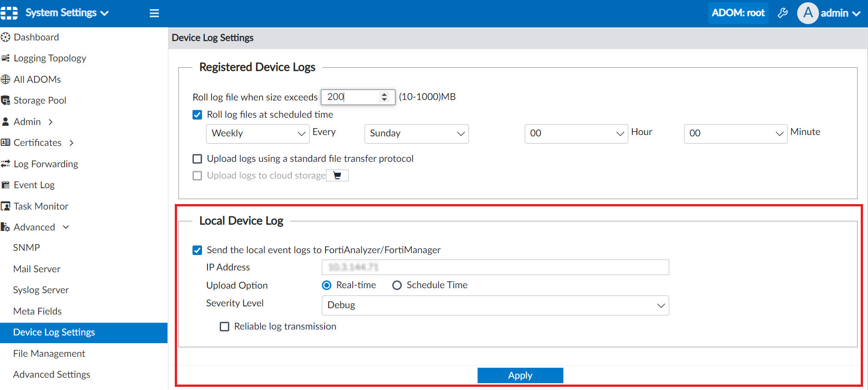This screenshot has width=868, height=390.
Task: Click the ADOM: root button
Action: (738, 13)
